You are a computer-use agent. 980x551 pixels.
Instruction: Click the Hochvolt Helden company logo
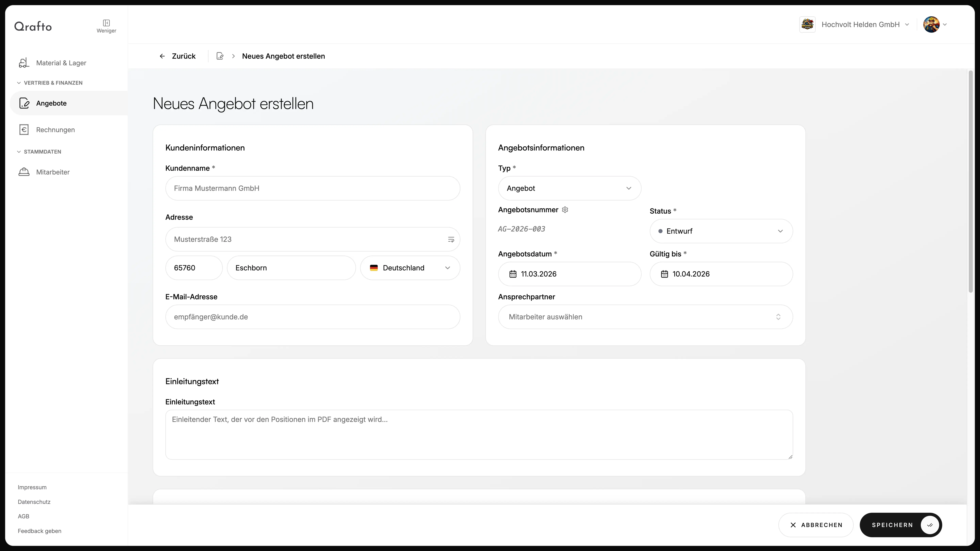[x=807, y=25]
